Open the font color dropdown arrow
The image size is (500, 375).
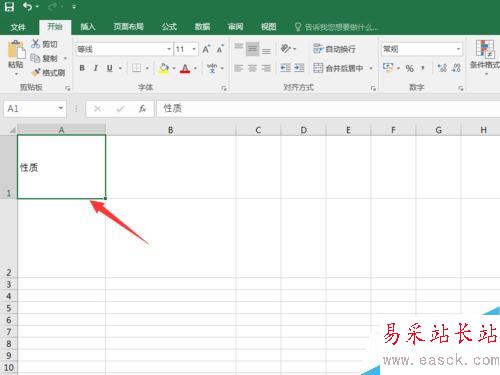(x=195, y=68)
